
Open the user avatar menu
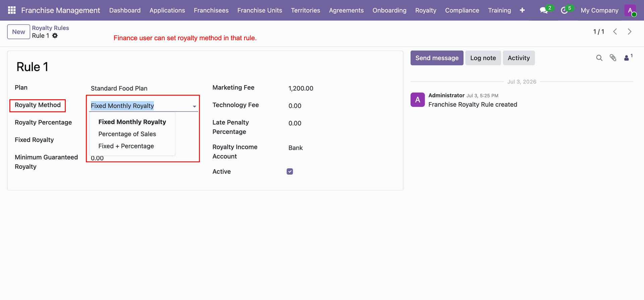[630, 10]
